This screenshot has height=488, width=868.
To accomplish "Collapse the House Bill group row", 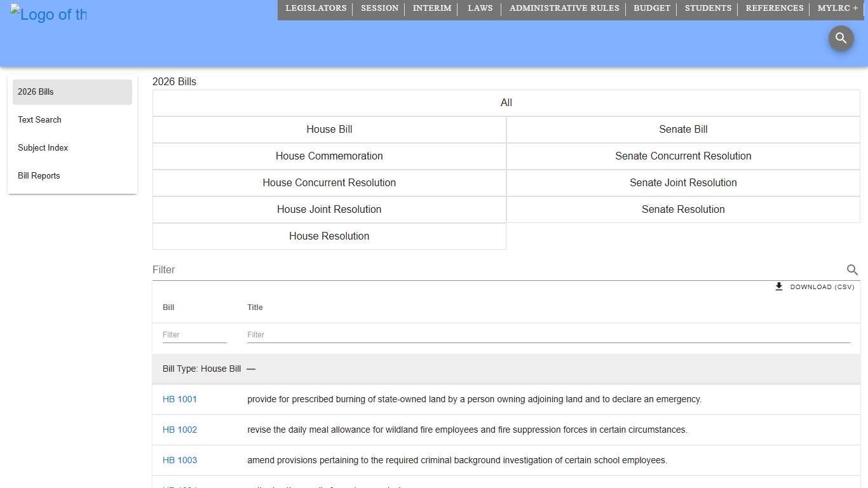I will 251,369.
